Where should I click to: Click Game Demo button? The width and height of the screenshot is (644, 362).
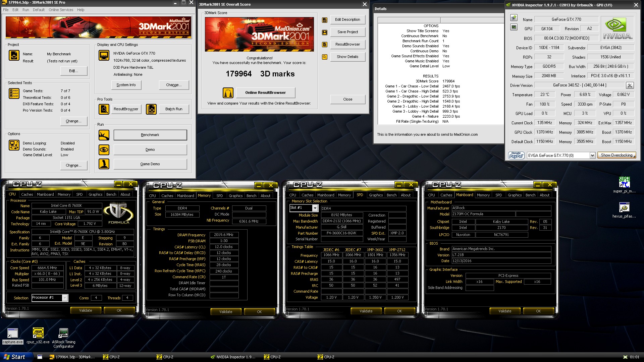(x=150, y=164)
